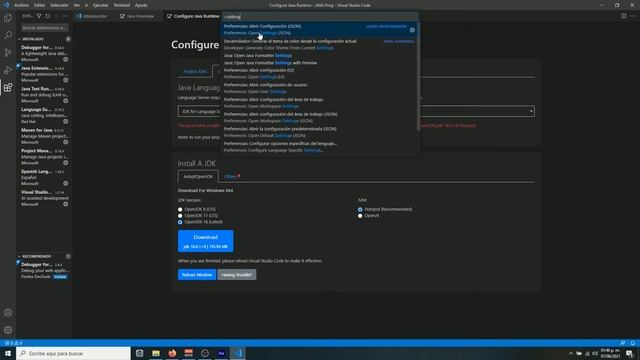Open gear menu for Language Support extension
Image resolution: width=640 pixels, height=360 pixels.
pos(66,122)
